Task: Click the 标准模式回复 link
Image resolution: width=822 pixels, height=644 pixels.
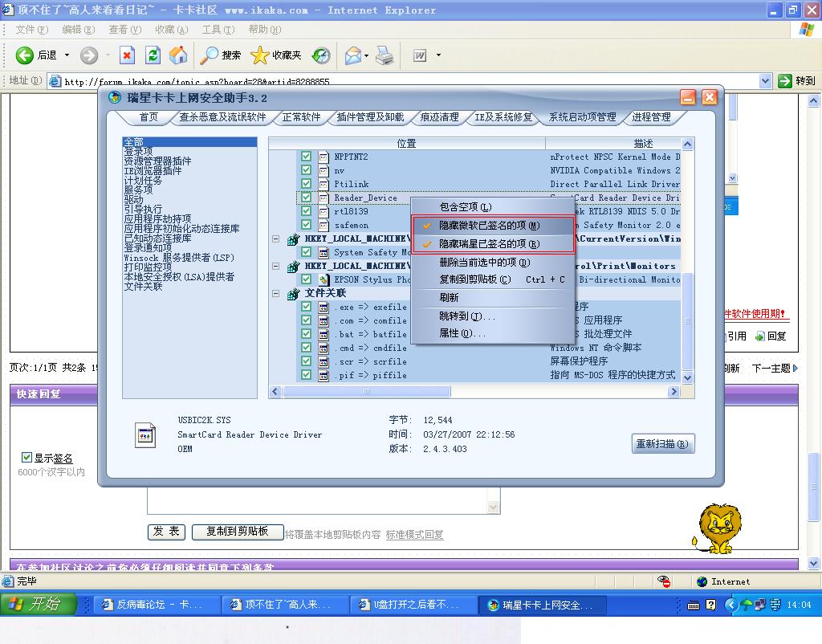Action: click(x=415, y=535)
